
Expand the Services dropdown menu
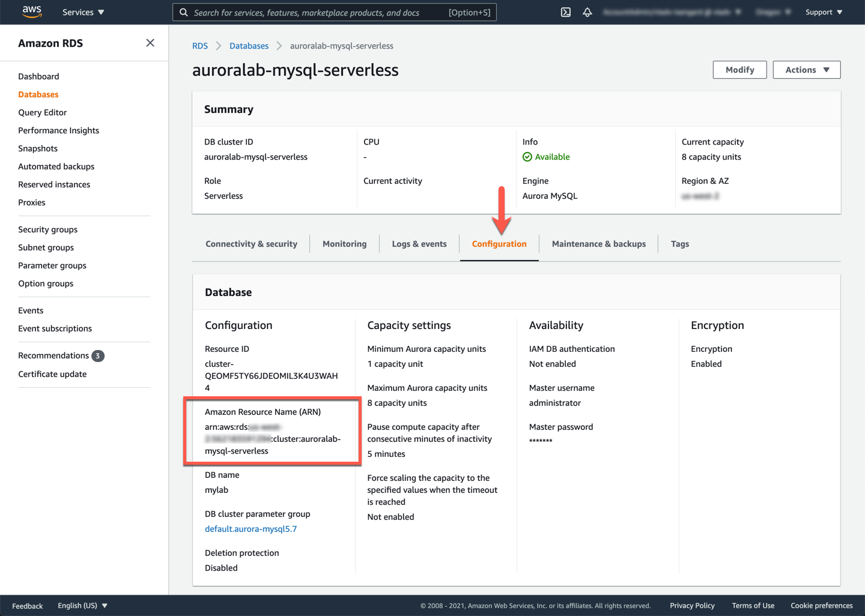[83, 12]
